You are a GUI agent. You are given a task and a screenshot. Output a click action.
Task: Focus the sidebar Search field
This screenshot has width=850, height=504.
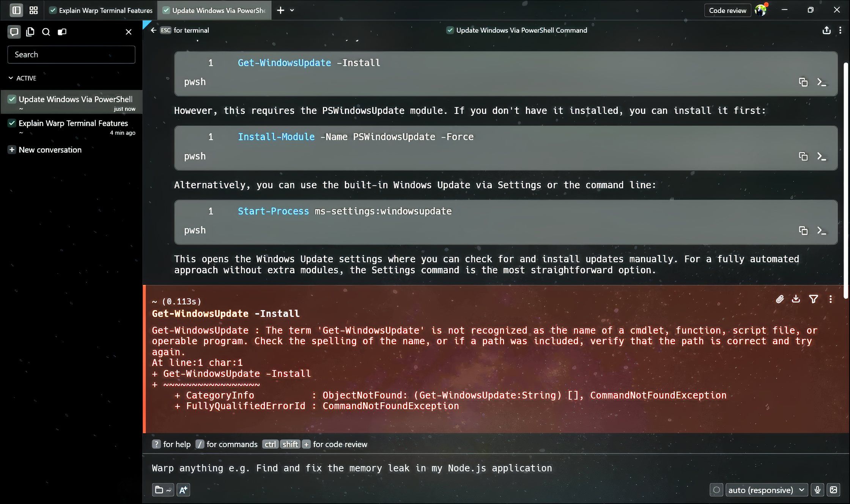[x=71, y=55]
